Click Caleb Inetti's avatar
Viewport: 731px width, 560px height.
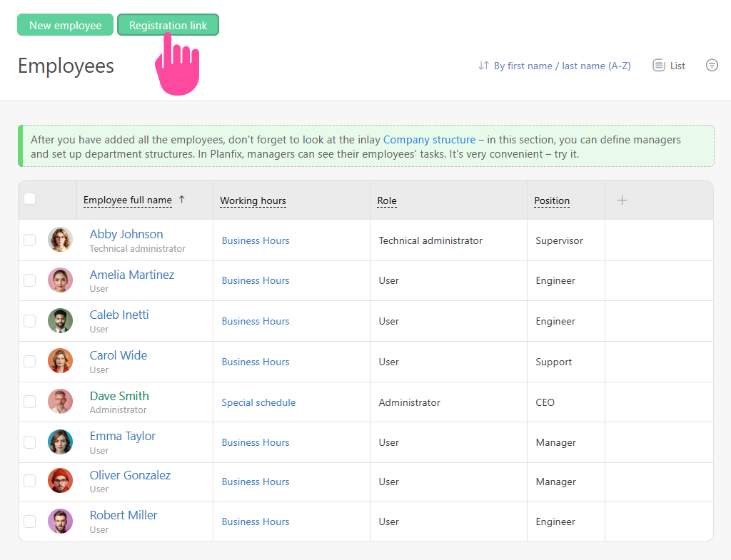click(x=60, y=320)
